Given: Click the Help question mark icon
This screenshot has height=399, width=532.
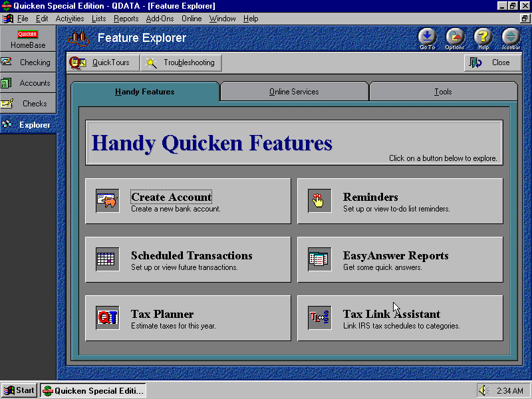Looking at the screenshot, I should click(x=483, y=37).
